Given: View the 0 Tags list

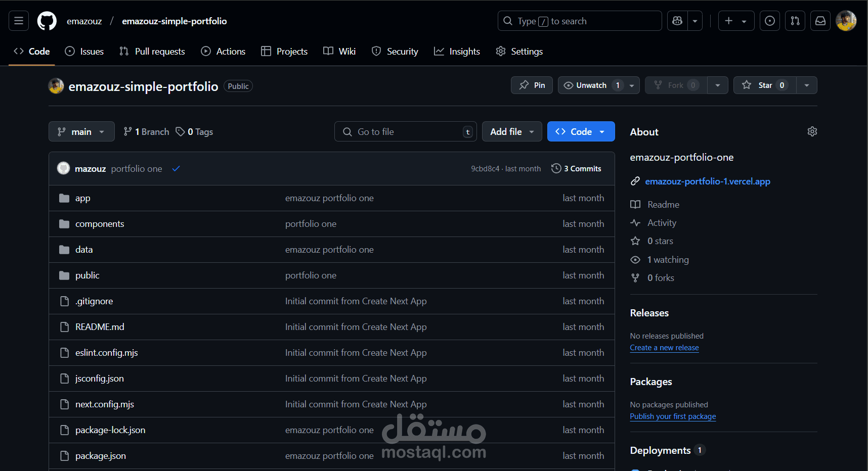Looking at the screenshot, I should 194,132.
